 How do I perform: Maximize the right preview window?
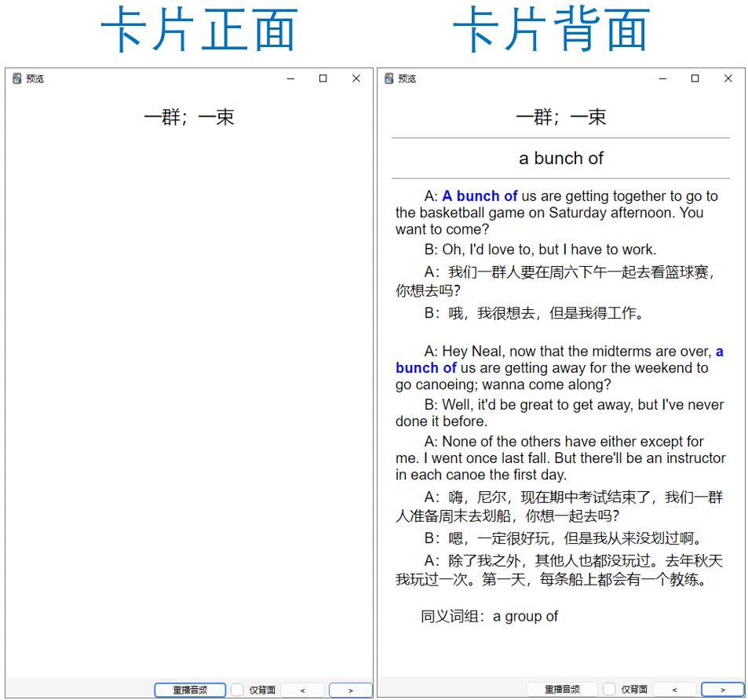click(695, 78)
